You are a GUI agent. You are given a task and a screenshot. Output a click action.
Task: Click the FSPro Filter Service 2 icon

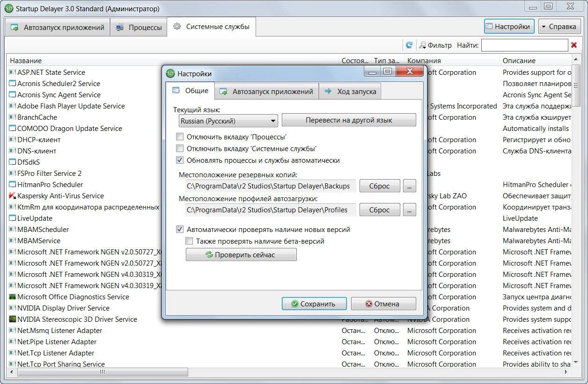tap(13, 174)
